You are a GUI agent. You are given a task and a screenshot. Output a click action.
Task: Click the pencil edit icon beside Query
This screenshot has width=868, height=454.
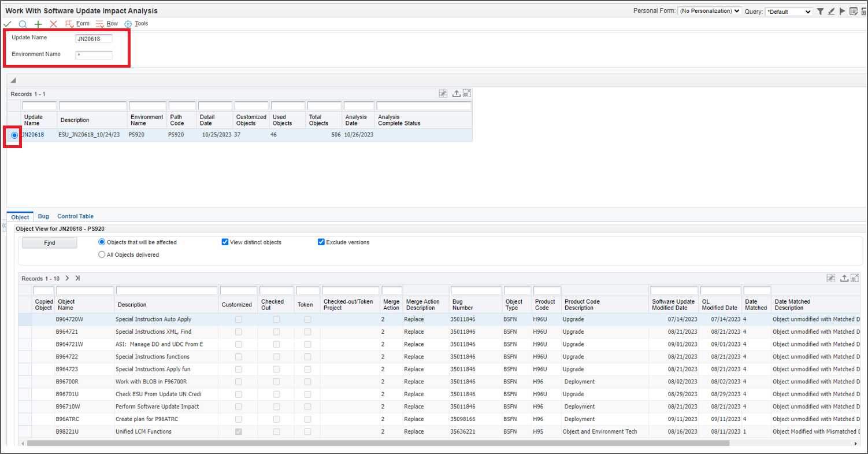coord(831,12)
